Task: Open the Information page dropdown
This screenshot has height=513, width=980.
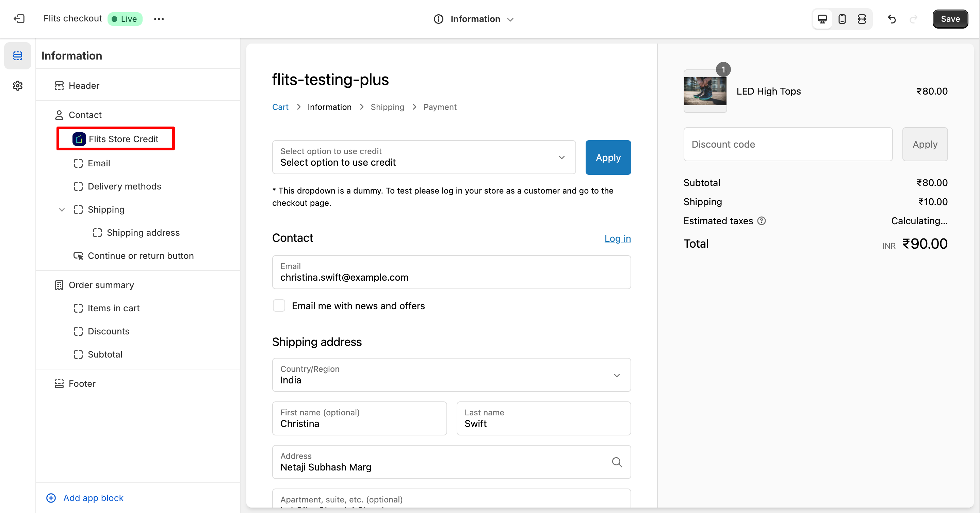Action: pyautogui.click(x=474, y=19)
